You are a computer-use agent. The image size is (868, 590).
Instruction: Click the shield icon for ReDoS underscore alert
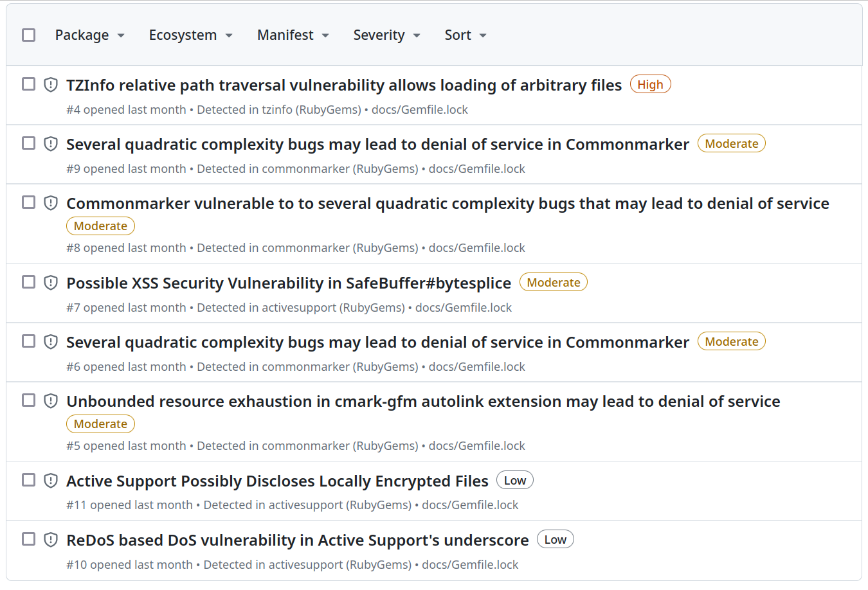(x=51, y=540)
